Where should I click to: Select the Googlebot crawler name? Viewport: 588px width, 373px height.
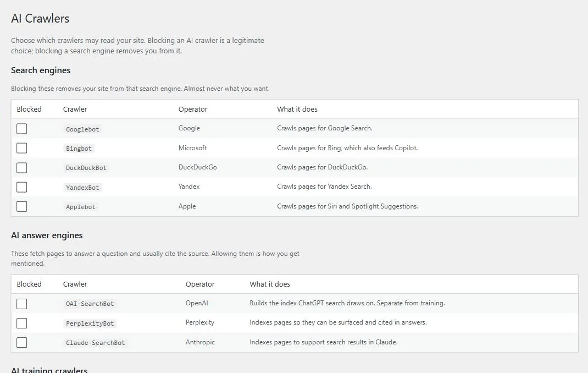tap(82, 129)
